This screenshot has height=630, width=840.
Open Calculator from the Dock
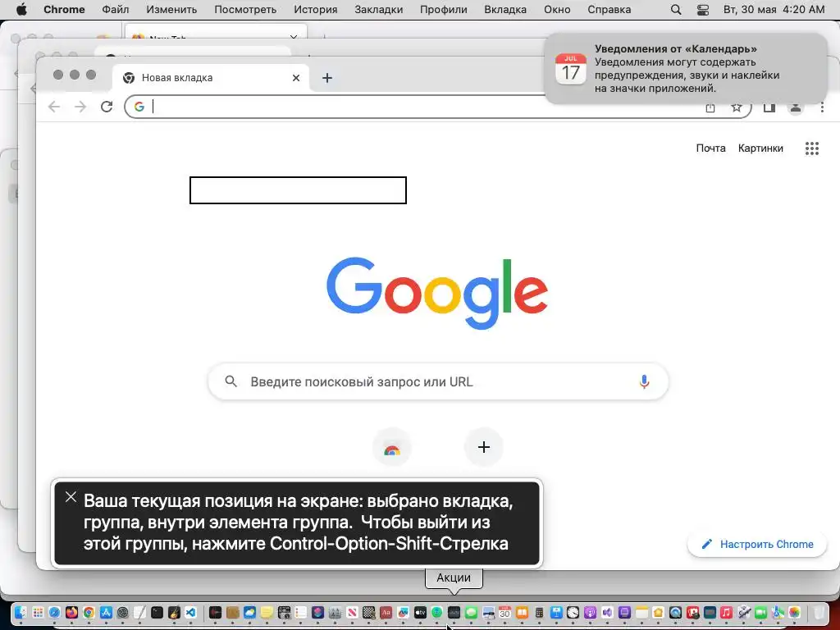[539, 612]
